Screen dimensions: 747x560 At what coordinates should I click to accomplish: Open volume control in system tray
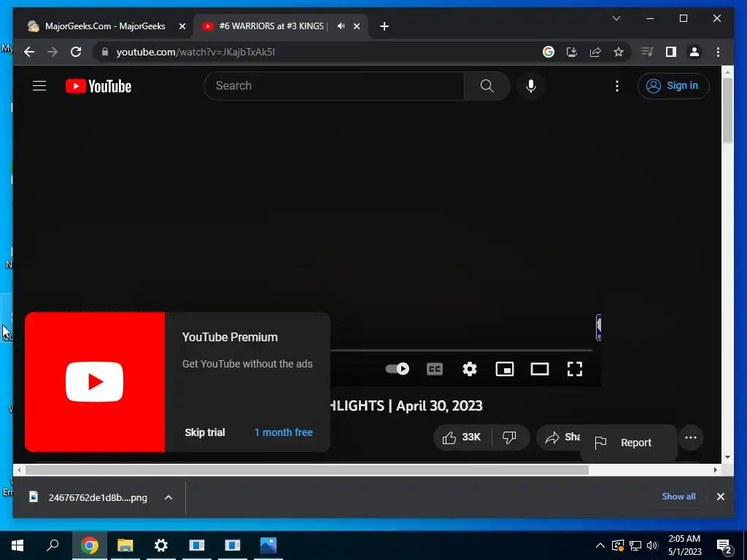(652, 545)
